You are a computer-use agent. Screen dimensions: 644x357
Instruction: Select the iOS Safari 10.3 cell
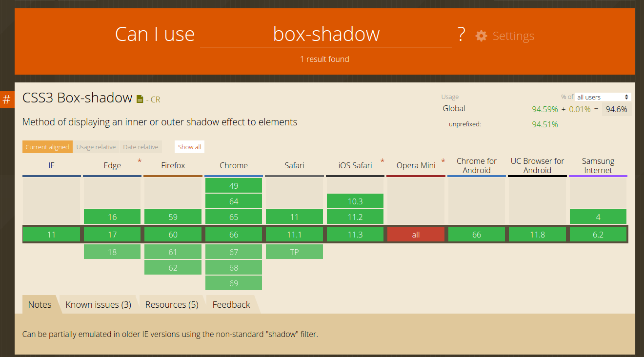355,201
